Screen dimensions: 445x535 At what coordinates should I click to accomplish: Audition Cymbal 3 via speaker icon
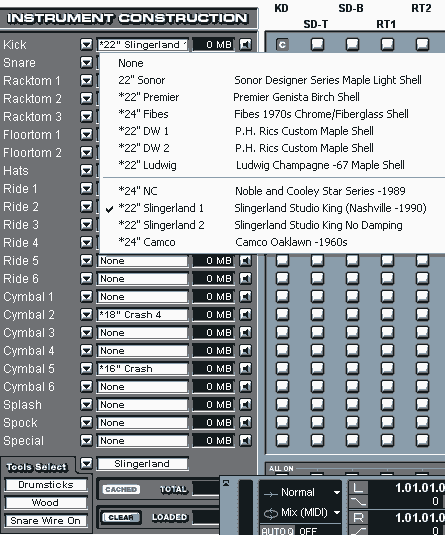point(245,333)
